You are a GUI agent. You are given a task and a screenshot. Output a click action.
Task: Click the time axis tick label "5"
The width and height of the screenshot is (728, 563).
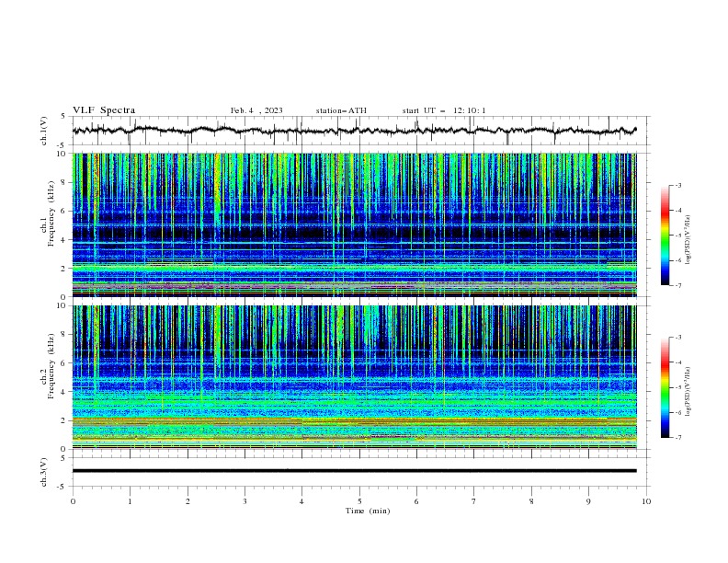[x=359, y=501]
